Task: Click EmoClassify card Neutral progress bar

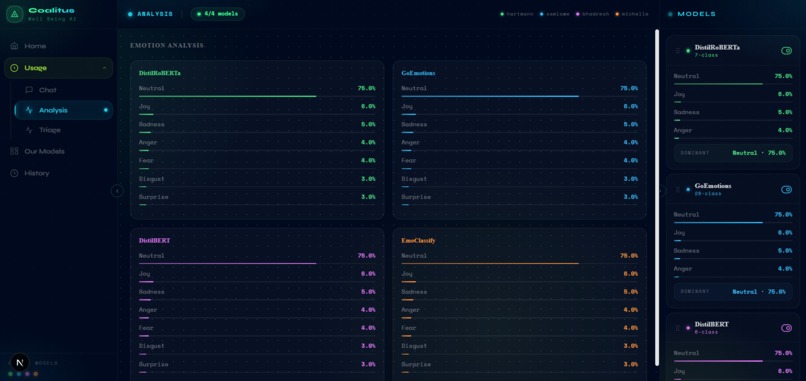Action: 520,263
